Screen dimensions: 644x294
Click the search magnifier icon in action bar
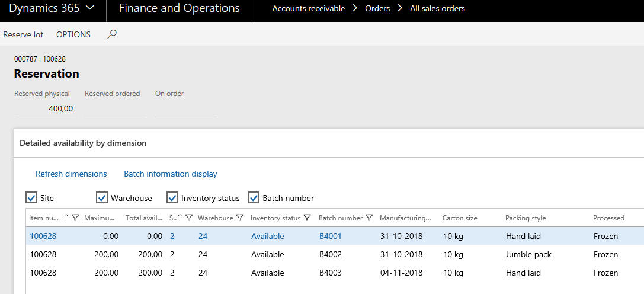(112, 34)
